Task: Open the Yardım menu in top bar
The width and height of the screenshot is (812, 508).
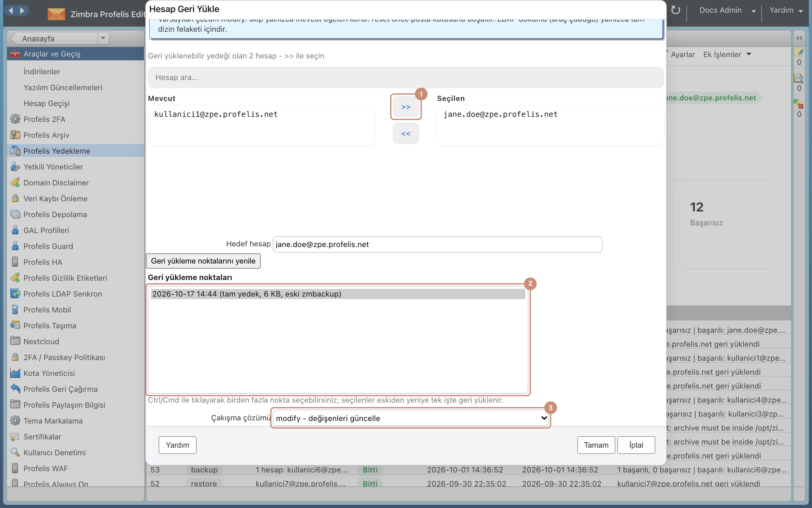Action: pos(786,10)
